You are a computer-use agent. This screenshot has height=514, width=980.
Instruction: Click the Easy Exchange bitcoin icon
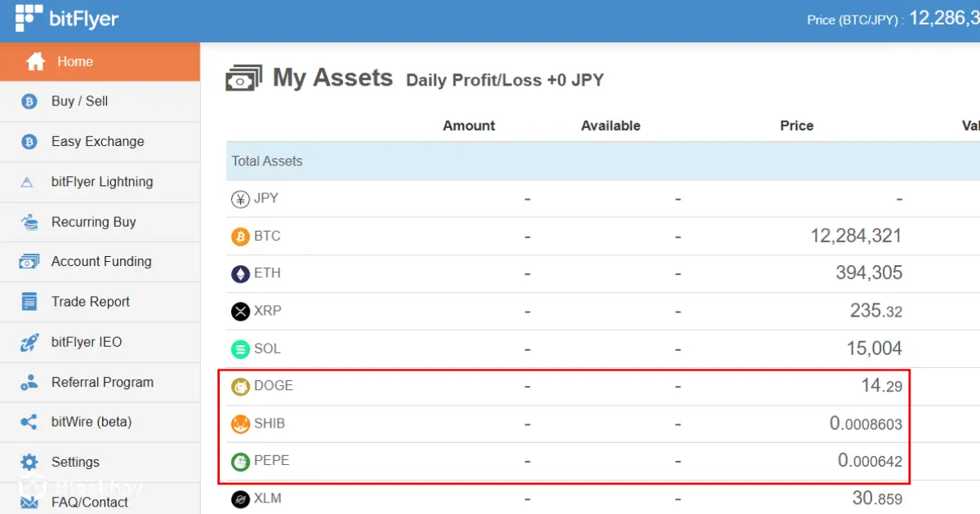[29, 142]
